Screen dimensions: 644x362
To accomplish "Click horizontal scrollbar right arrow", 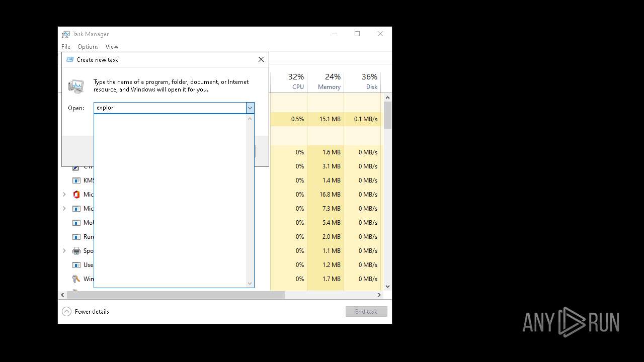I will (x=379, y=295).
